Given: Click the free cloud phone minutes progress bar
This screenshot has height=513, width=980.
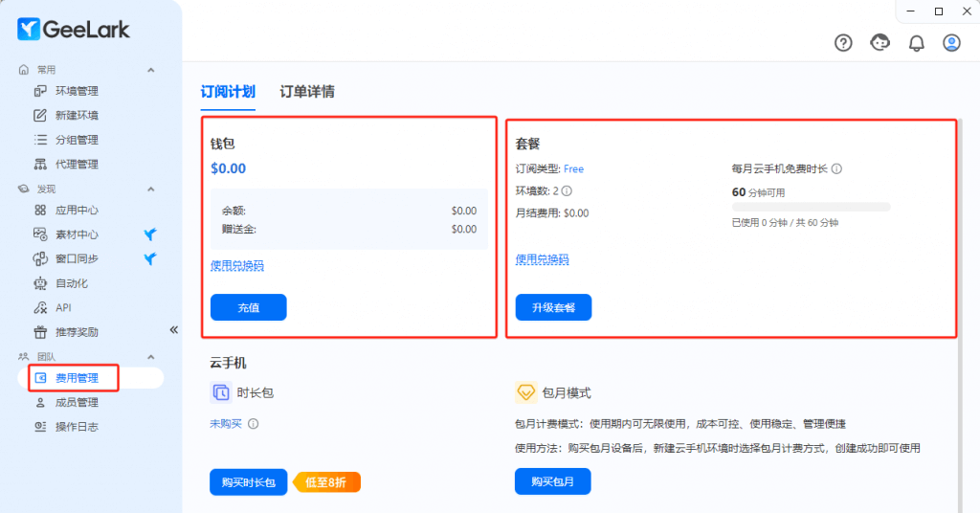Looking at the screenshot, I should coord(811,207).
